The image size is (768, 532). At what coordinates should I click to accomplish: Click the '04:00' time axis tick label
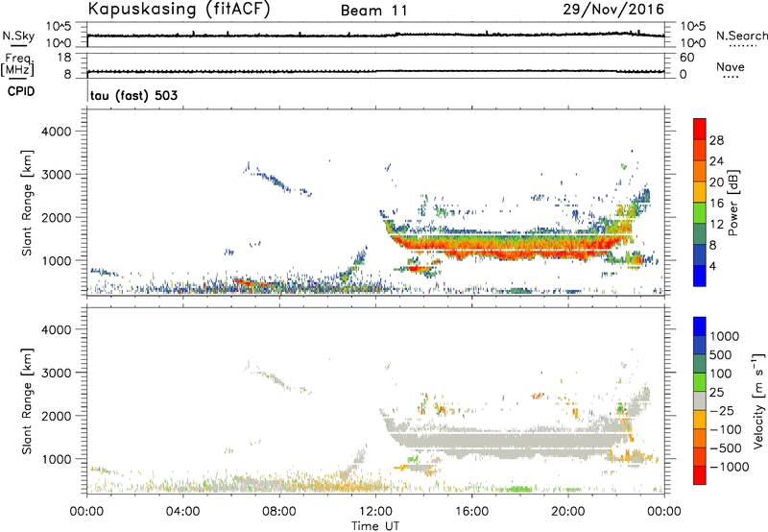pyautogui.click(x=182, y=512)
